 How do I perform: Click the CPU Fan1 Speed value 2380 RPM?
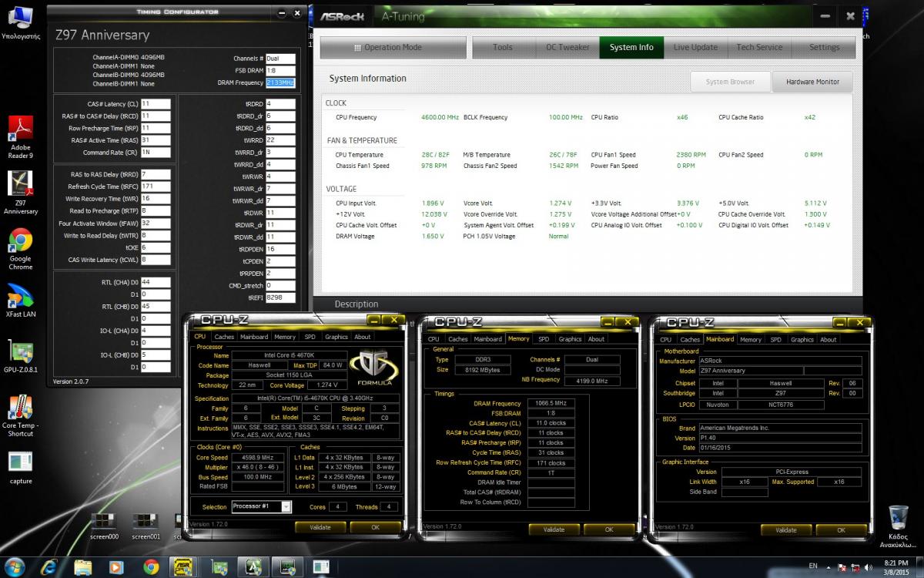[691, 155]
